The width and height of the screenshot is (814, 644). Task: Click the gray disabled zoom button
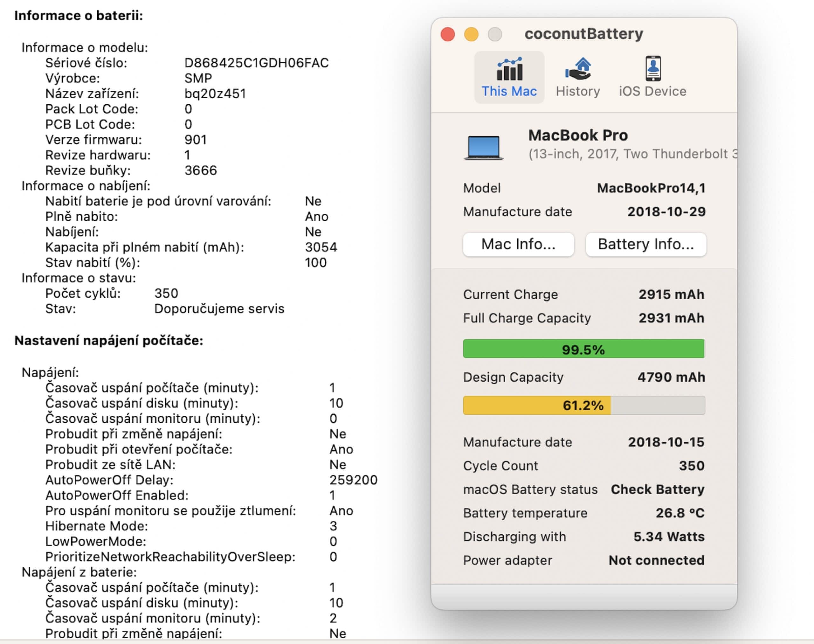pyautogui.click(x=495, y=34)
